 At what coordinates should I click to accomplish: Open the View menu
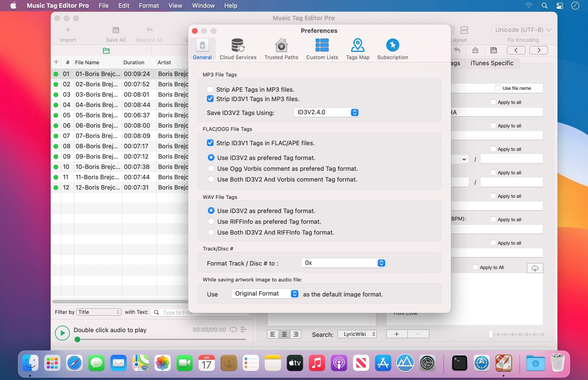click(x=175, y=5)
